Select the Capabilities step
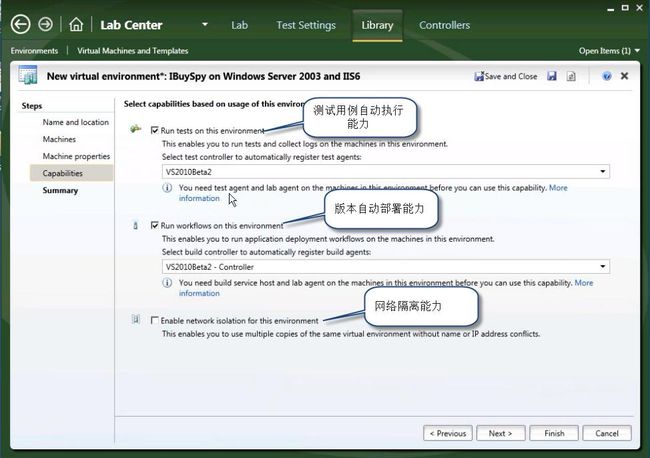 (x=71, y=173)
